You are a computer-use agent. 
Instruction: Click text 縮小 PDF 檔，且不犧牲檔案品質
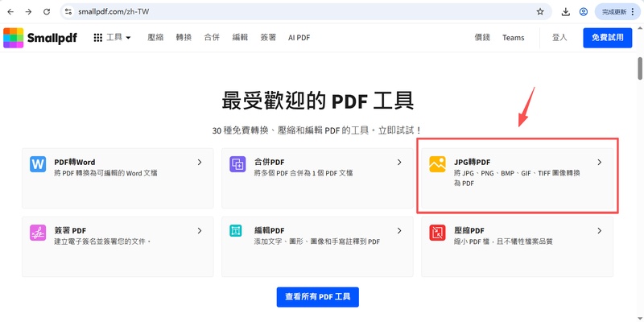coord(503,242)
